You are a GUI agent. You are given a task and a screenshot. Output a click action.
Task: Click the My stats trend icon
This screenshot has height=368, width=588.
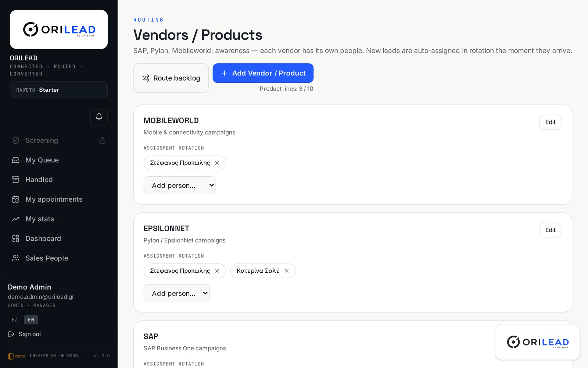15,219
